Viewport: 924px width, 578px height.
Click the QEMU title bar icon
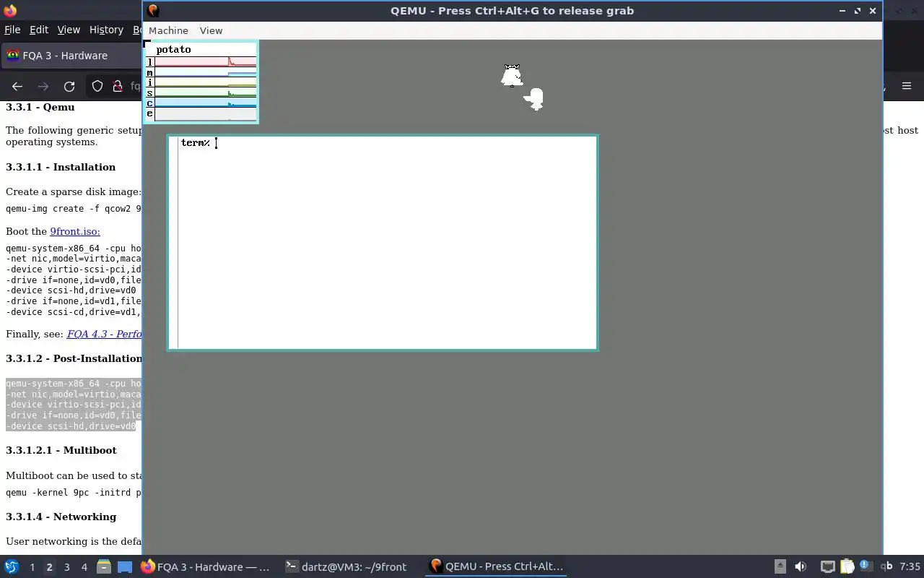click(x=153, y=10)
